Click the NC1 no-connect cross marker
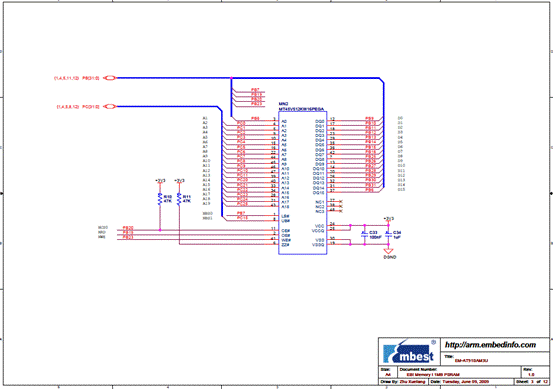Image resolution: width=553 pixels, height=389 pixels. 341,201
